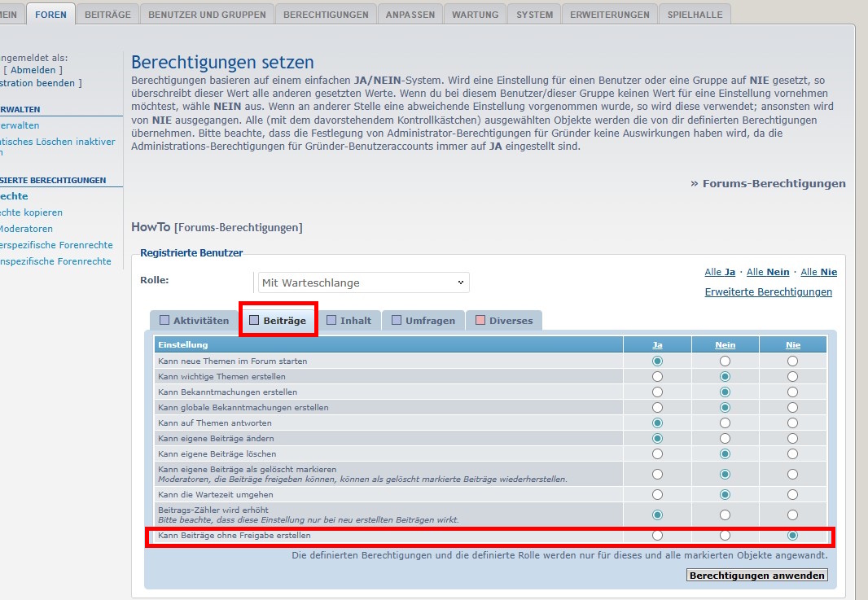Click the pink square icon beside Diverses
The width and height of the screenshot is (868, 600).
[x=480, y=321]
